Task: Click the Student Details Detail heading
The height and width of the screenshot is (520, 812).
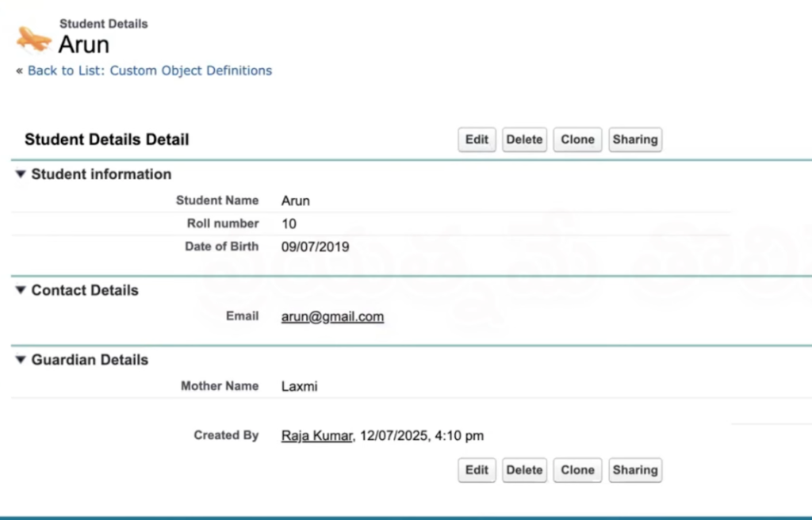Action: point(106,140)
